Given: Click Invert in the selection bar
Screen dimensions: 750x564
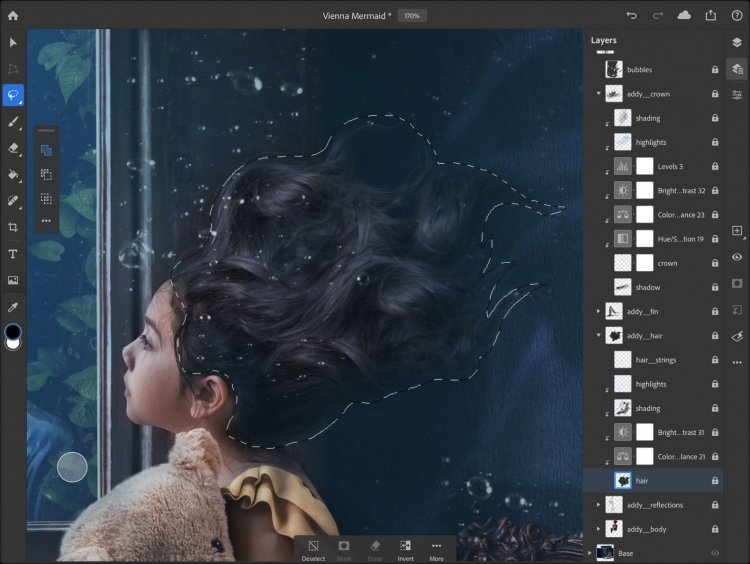Looking at the screenshot, I should (x=406, y=550).
